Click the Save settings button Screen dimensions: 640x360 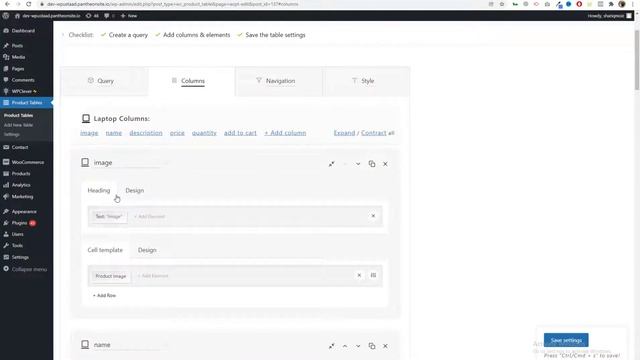(566, 340)
